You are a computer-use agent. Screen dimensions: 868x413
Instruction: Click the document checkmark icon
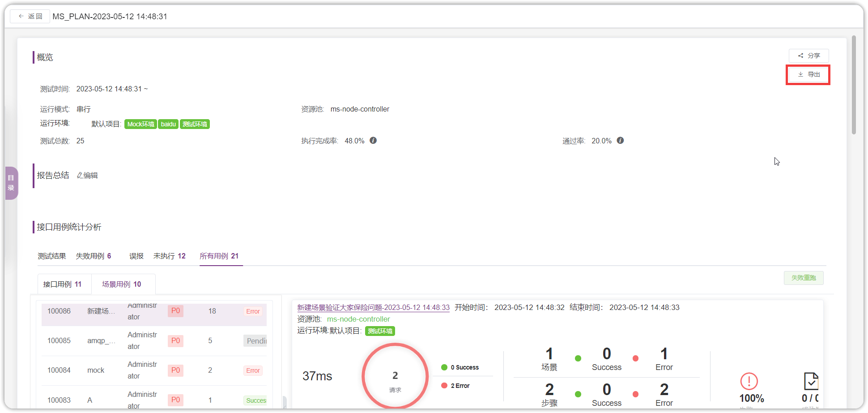(x=811, y=381)
